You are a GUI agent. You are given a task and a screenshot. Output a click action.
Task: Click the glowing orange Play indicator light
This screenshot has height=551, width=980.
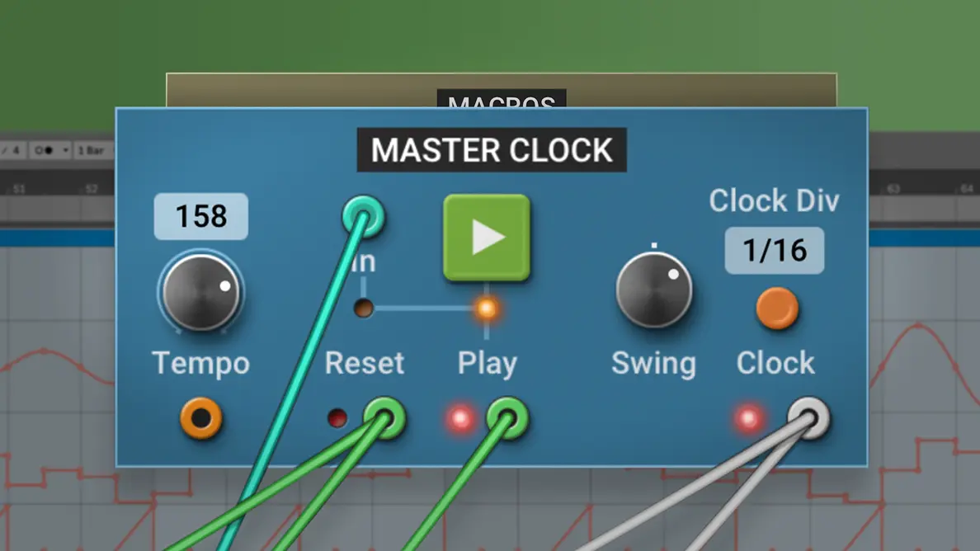coord(486,308)
